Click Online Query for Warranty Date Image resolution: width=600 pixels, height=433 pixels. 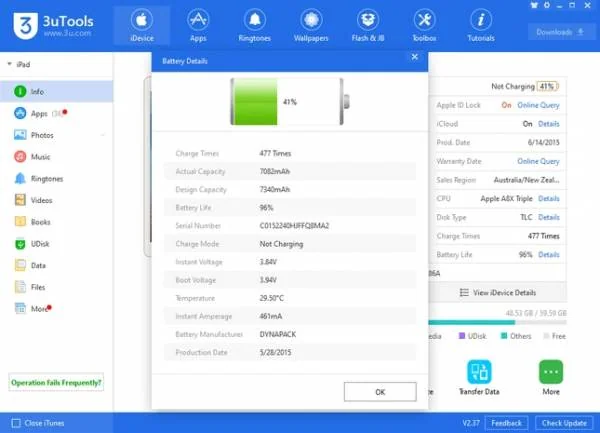point(538,161)
